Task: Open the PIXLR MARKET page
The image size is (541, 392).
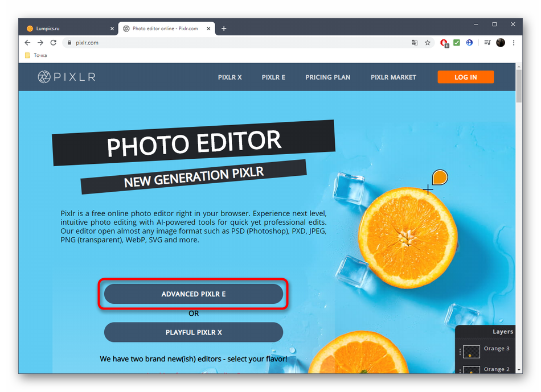Action: pos(394,77)
